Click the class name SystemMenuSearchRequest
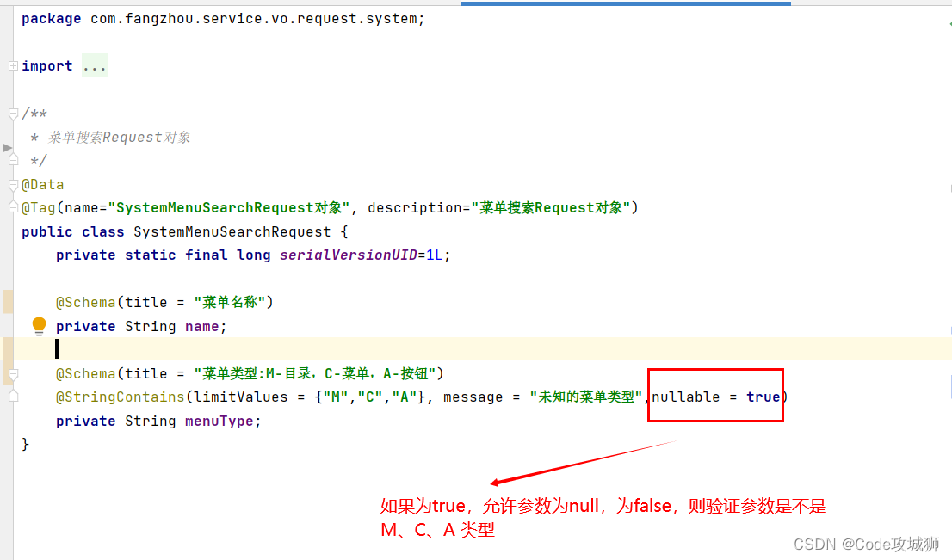Image resolution: width=952 pixels, height=560 pixels. pyautogui.click(x=232, y=231)
